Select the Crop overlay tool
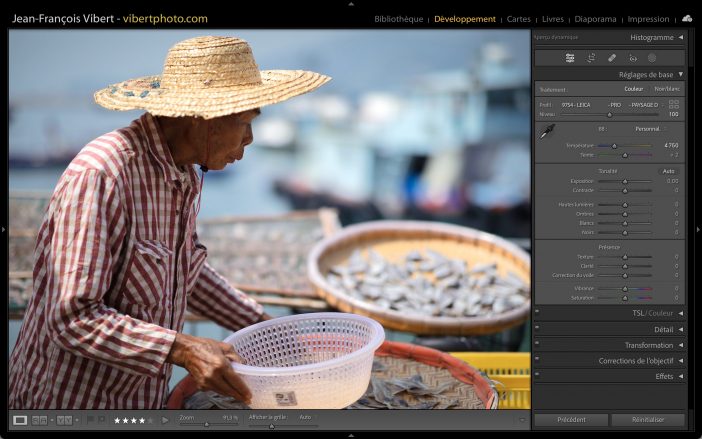 coord(591,58)
